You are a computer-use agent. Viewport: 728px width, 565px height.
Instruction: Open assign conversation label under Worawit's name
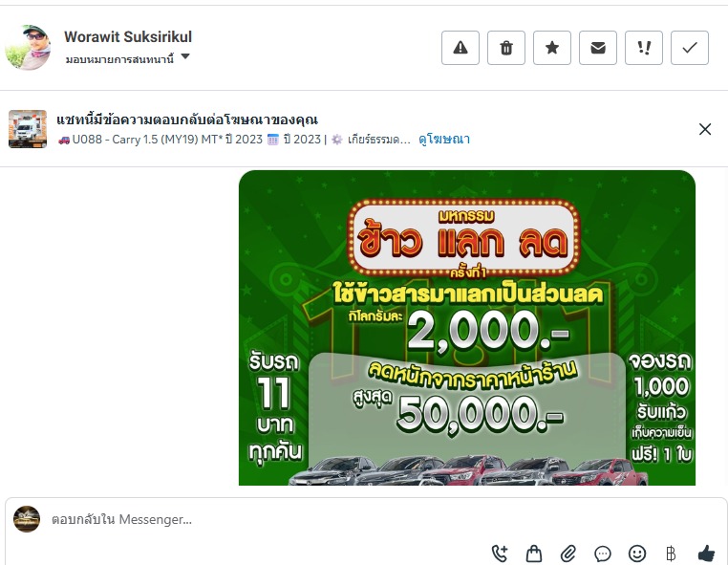pos(119,59)
